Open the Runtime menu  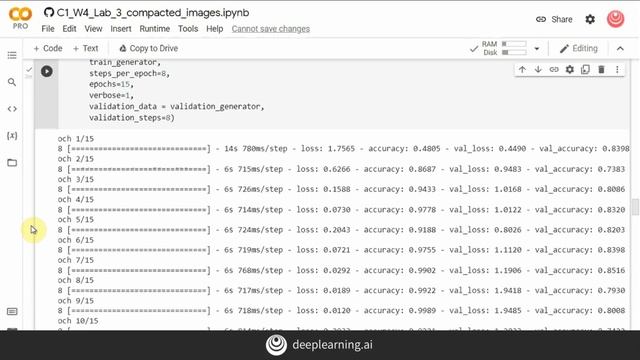[155, 29]
